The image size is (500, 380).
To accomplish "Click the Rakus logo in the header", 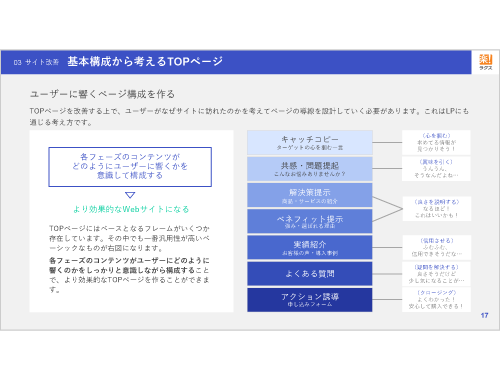I will pyautogui.click(x=486, y=62).
